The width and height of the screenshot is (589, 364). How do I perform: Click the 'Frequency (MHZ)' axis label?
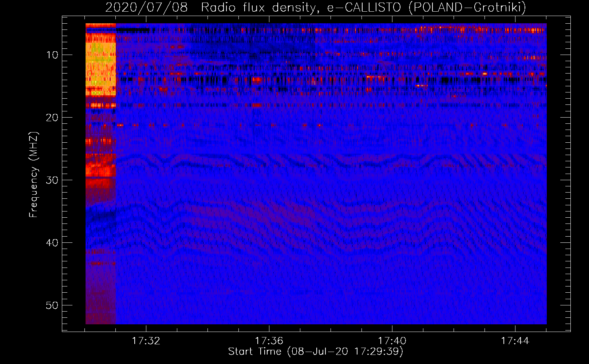[33, 175]
